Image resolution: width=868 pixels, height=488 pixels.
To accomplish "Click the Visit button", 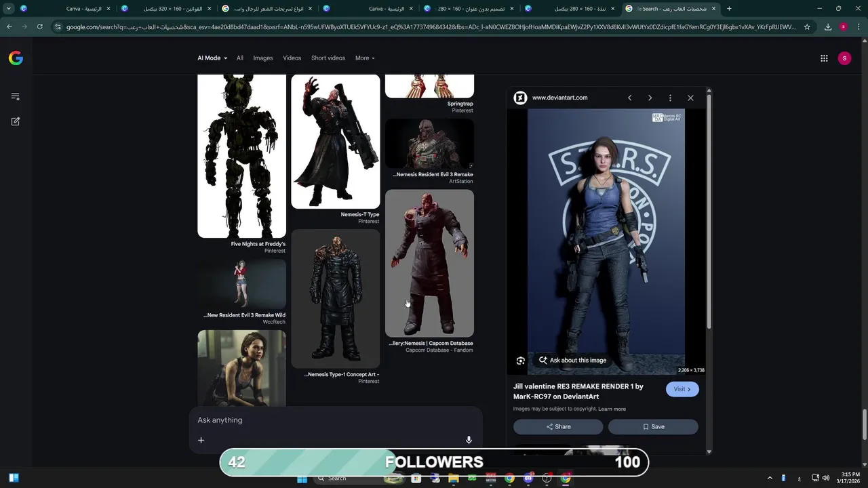I will tap(682, 389).
